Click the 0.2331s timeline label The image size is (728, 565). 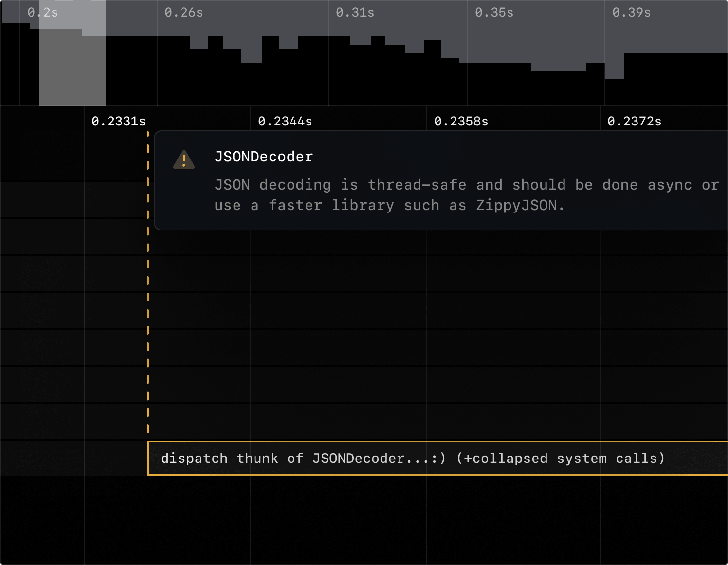(x=118, y=121)
